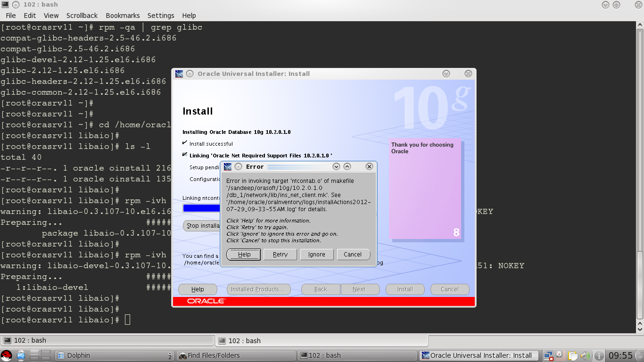Open the clipboard tray icon

click(573, 356)
